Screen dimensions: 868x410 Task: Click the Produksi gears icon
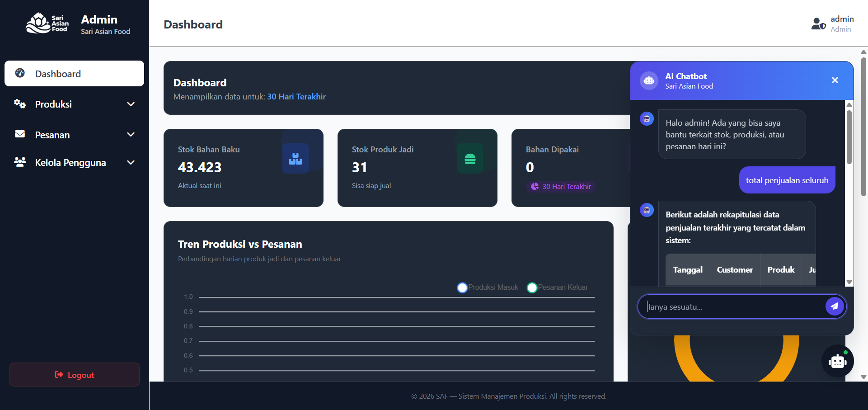pyautogui.click(x=20, y=104)
